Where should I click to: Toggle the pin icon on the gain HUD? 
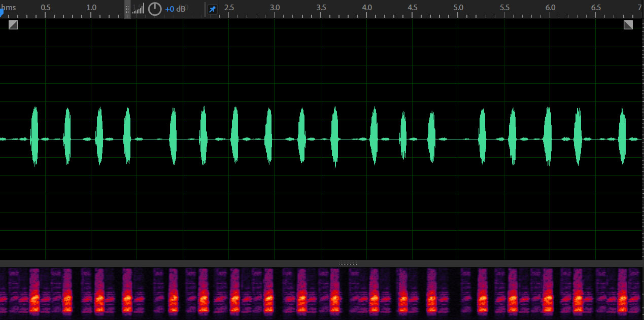(x=212, y=9)
